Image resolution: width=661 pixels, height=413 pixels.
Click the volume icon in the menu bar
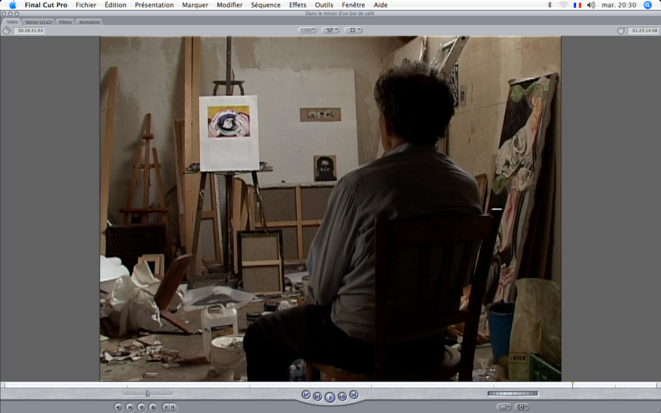(x=591, y=5)
